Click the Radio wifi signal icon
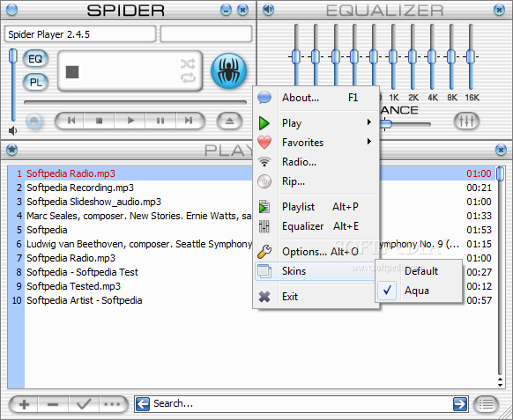 (264, 162)
